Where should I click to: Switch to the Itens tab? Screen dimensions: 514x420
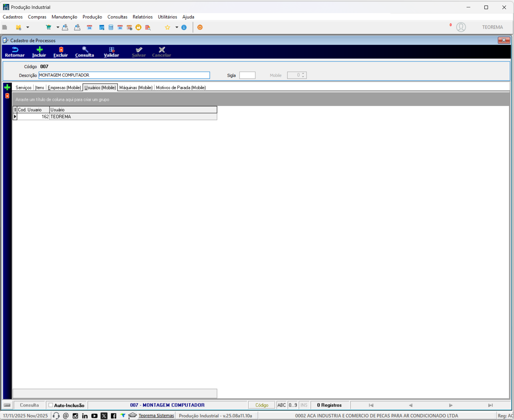point(39,87)
